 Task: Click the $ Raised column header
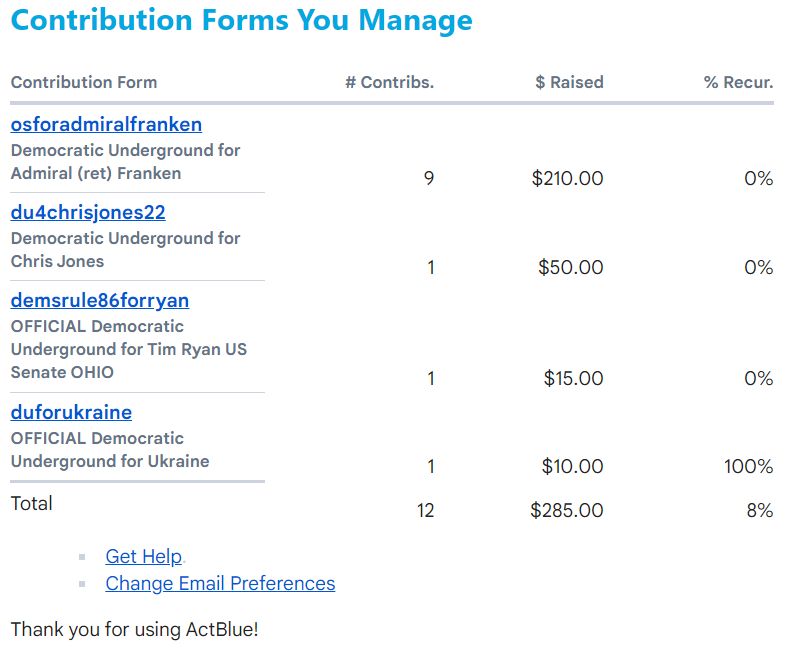click(569, 82)
